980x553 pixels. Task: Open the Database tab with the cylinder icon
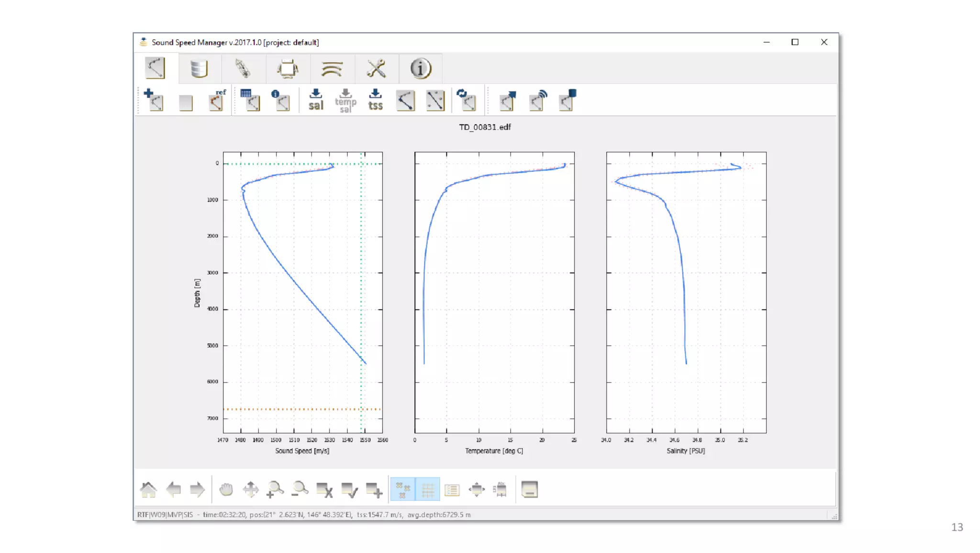coord(199,68)
